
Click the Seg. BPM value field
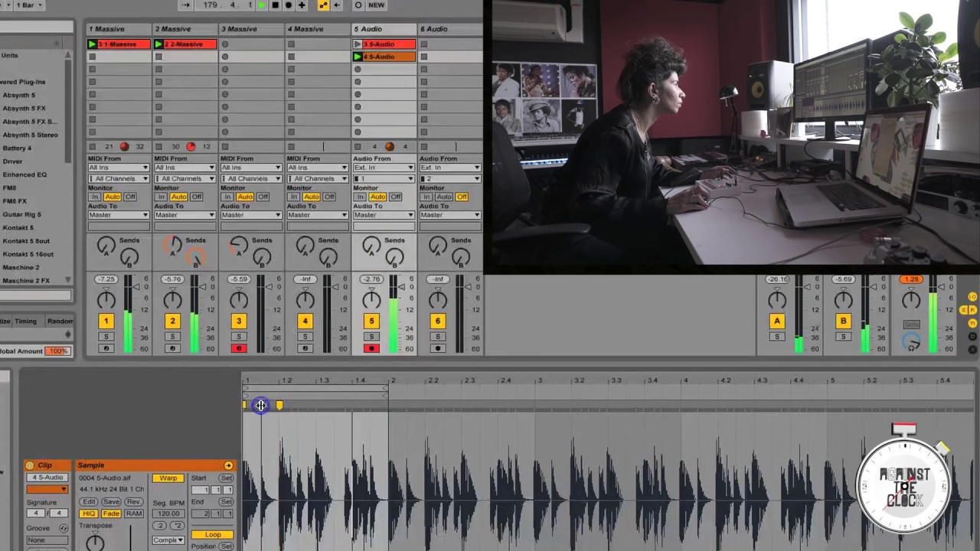[168, 514]
